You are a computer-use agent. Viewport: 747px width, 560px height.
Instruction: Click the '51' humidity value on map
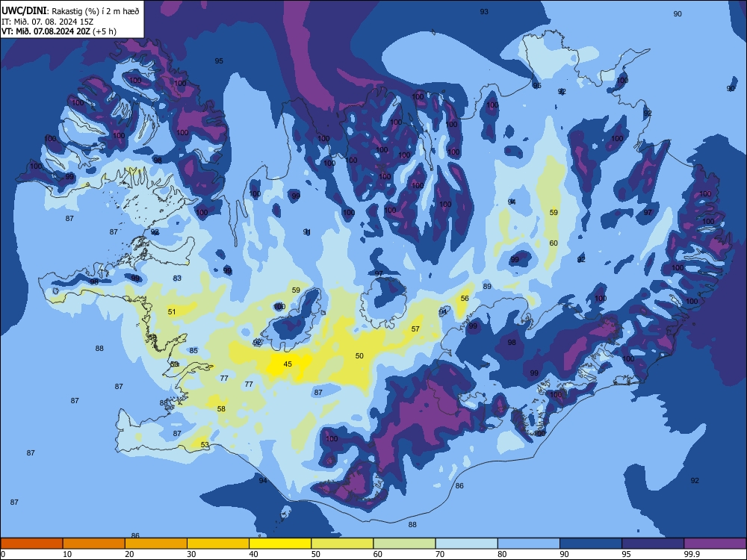point(172,312)
